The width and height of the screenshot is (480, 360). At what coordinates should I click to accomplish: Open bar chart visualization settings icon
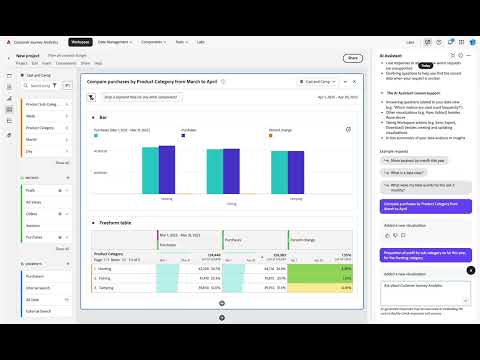[348, 129]
